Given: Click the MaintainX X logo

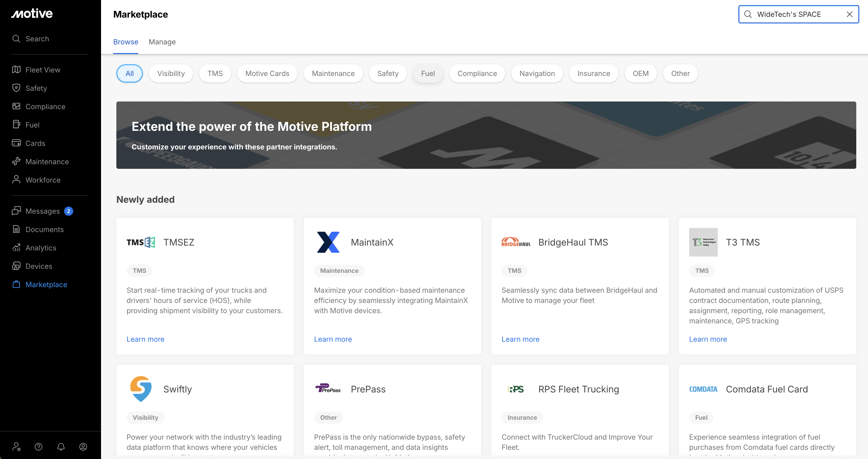Looking at the screenshot, I should 328,242.
